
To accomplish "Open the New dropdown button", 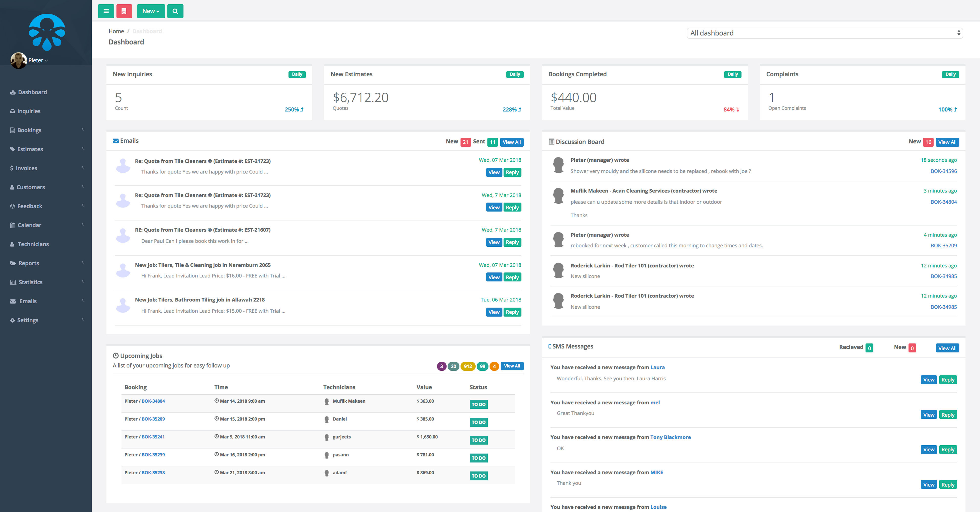I will pos(151,11).
